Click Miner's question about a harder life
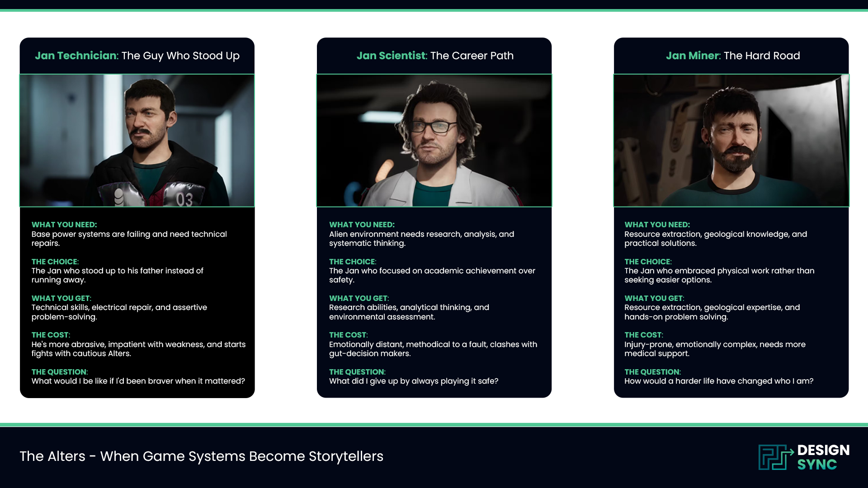868x488 pixels. point(718,381)
